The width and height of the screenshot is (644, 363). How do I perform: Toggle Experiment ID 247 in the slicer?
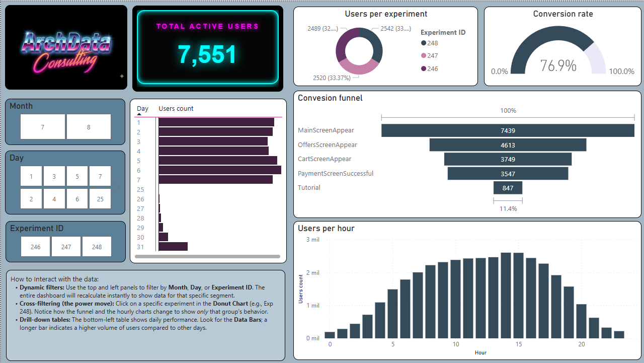[66, 246]
